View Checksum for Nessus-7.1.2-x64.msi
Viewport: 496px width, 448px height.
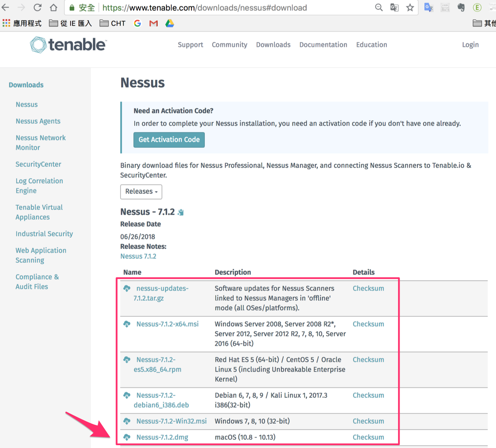pyautogui.click(x=369, y=324)
